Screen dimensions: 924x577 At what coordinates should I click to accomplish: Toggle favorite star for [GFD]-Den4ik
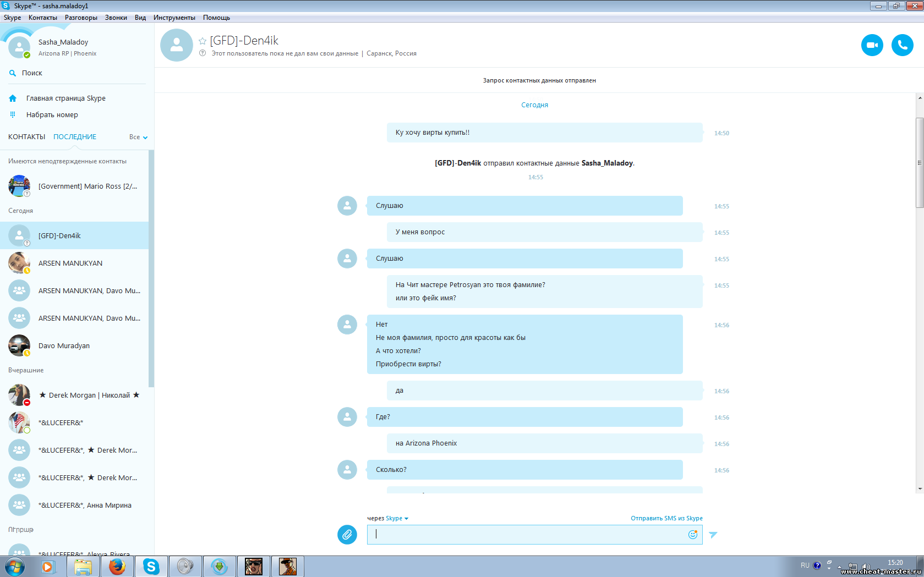click(x=203, y=41)
